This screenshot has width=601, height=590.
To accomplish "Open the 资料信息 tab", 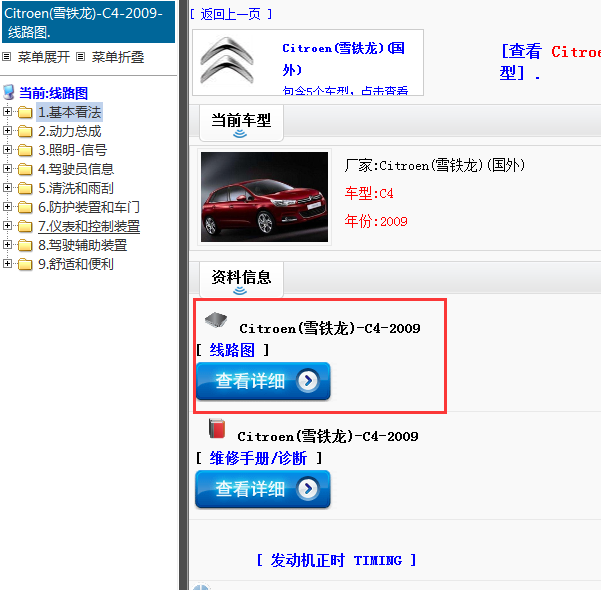I will point(241,280).
